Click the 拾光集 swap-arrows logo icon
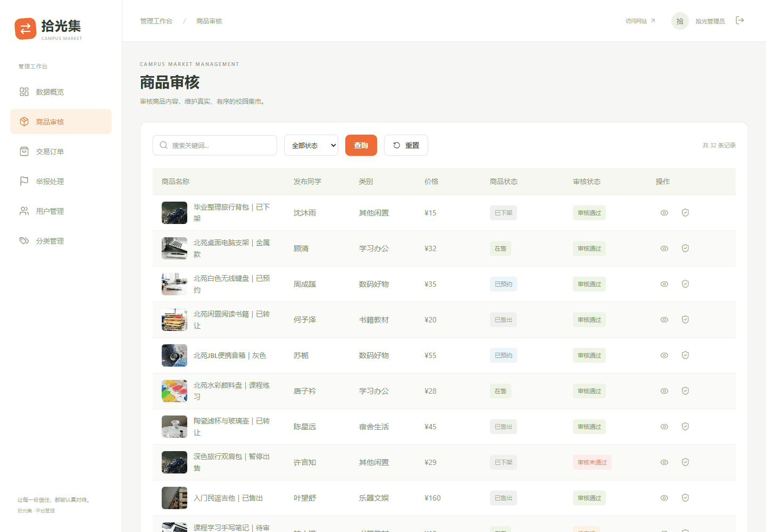The width and height of the screenshot is (766, 532). tap(26, 29)
